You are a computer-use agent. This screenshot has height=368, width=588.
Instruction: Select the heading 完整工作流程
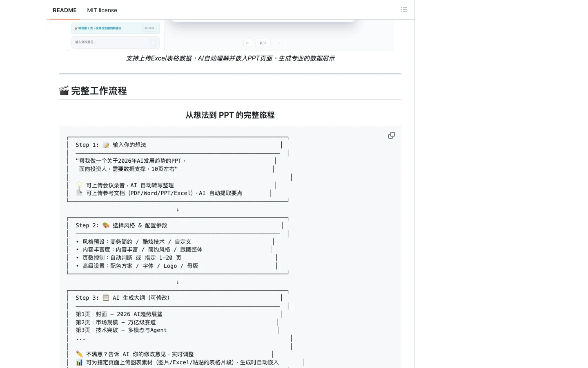pyautogui.click(x=99, y=91)
